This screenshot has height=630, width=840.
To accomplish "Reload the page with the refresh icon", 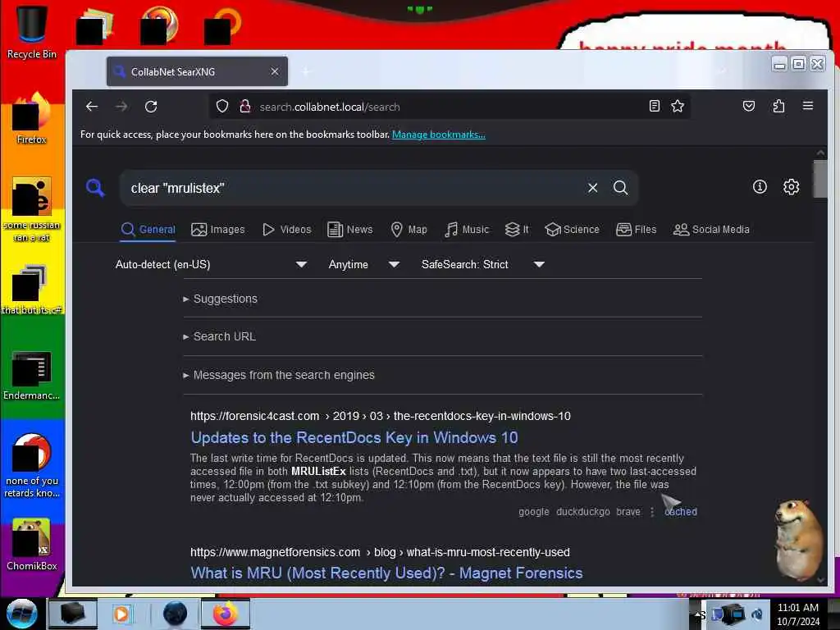I will [x=151, y=107].
